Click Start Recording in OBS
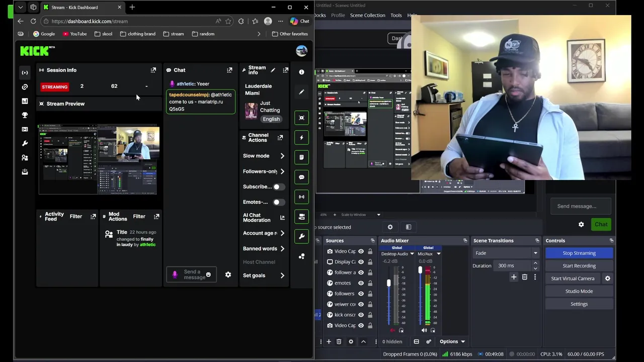This screenshot has height=362, width=644. pyautogui.click(x=579, y=266)
